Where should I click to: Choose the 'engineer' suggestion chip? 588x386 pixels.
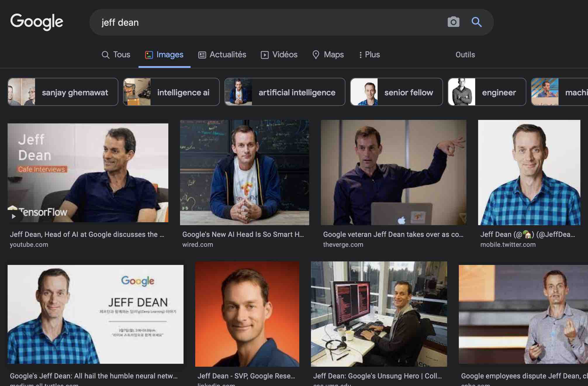point(487,92)
